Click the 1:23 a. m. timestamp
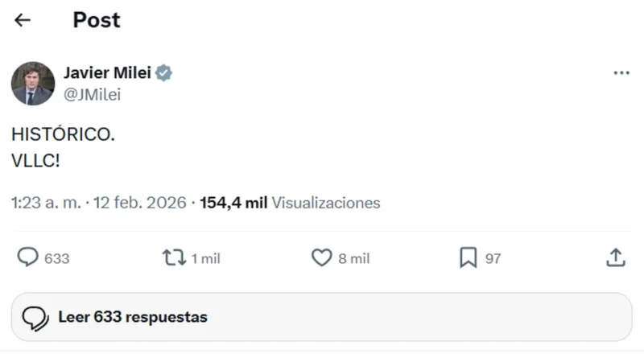 point(46,203)
